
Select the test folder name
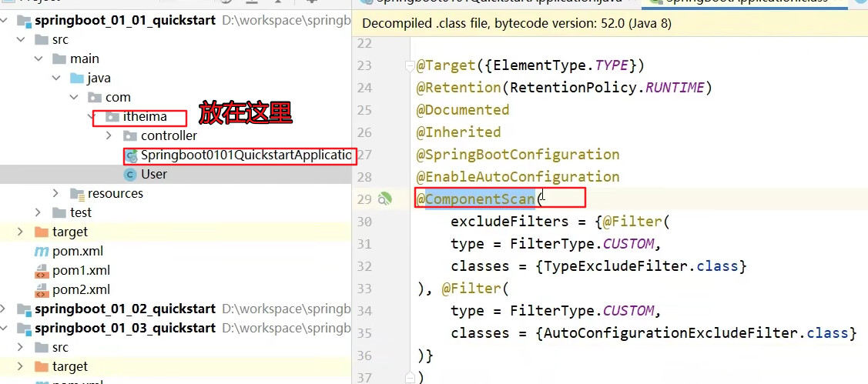tap(81, 212)
